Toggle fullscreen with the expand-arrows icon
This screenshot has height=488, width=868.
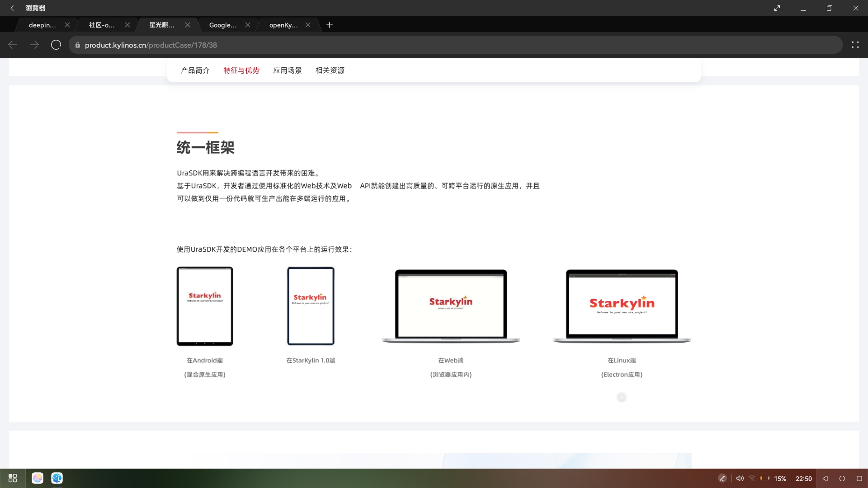coord(777,8)
